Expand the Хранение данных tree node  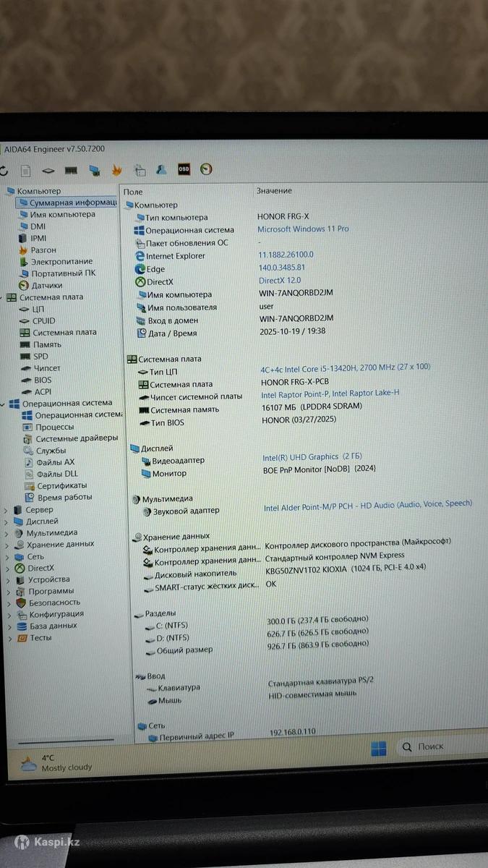point(7,545)
